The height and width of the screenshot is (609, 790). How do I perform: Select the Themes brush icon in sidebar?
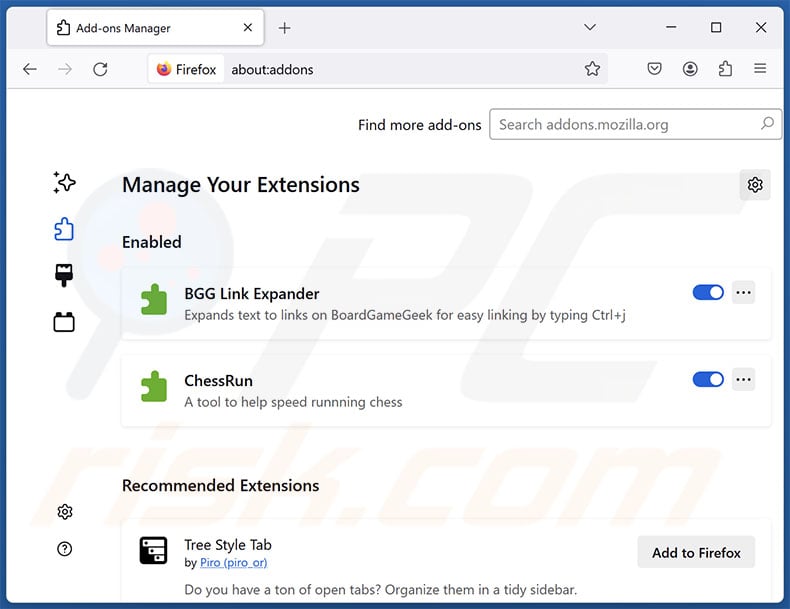[x=64, y=275]
